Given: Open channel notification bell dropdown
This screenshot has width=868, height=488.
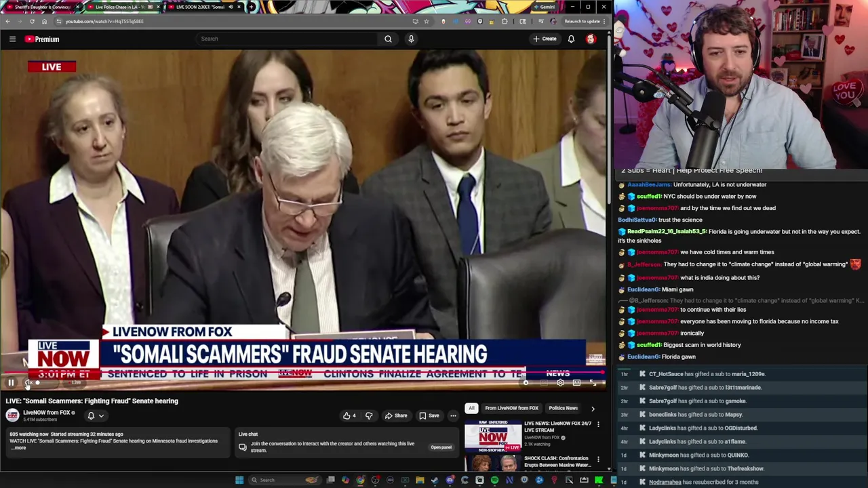Looking at the screenshot, I should pos(95,415).
